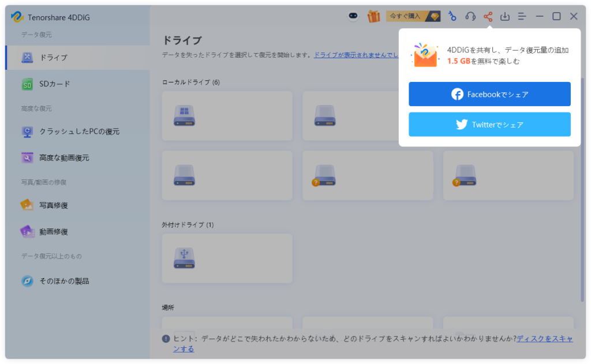Click the compass icon for other products
This screenshot has height=364, width=591.
click(27, 281)
